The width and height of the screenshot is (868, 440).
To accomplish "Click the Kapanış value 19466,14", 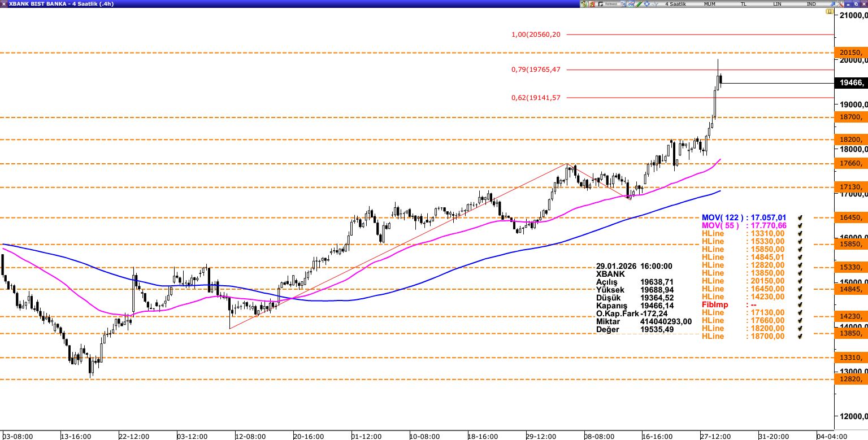I will coord(657,306).
